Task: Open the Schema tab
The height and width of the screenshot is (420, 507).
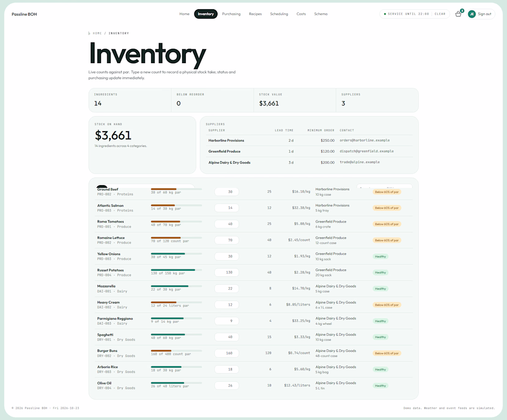Action: point(321,14)
